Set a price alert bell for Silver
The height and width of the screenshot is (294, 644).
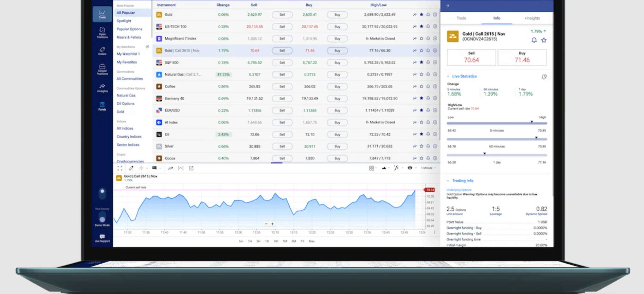tap(428, 146)
